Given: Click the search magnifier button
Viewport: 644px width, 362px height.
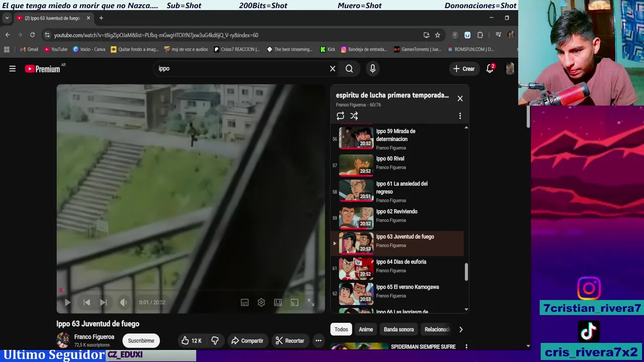Looking at the screenshot, I should pos(349,69).
